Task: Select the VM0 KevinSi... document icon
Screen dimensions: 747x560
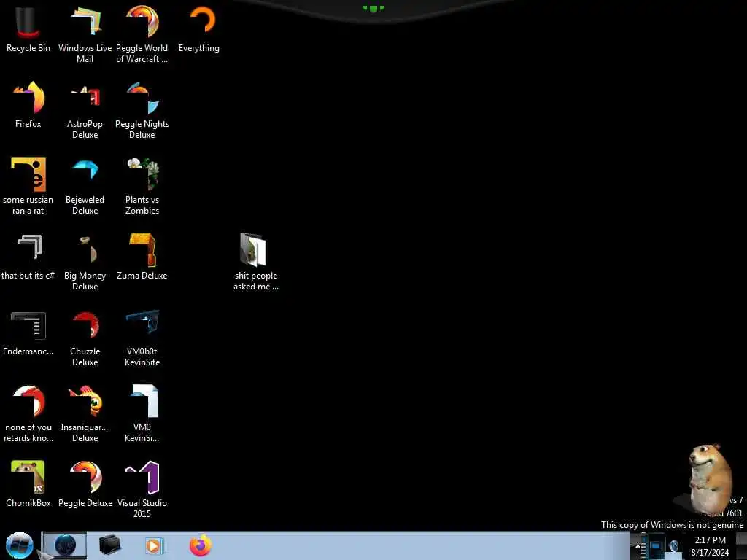Action: 142,414
